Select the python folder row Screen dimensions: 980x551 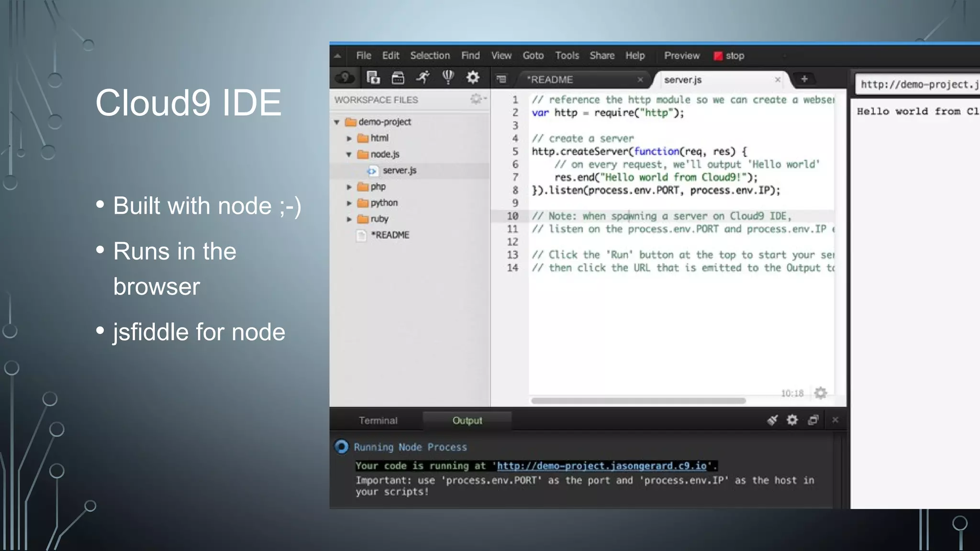pos(410,203)
